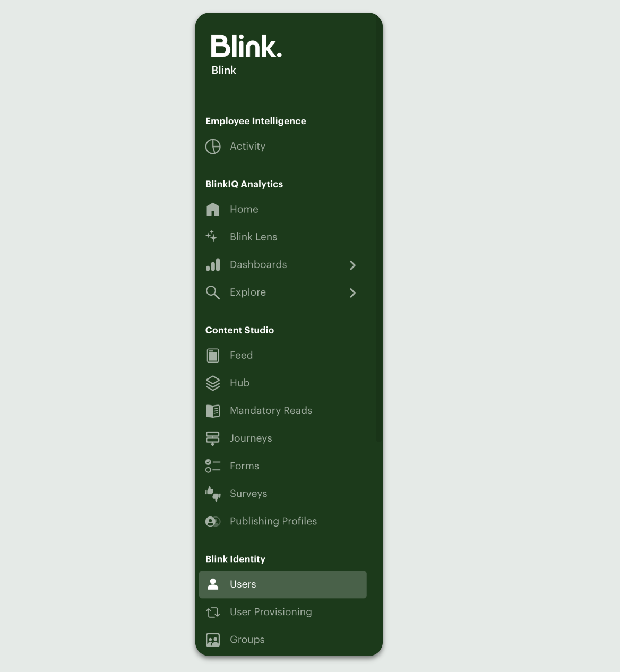620x672 pixels.
Task: Click the Explore magnifier icon
Action: click(x=213, y=292)
